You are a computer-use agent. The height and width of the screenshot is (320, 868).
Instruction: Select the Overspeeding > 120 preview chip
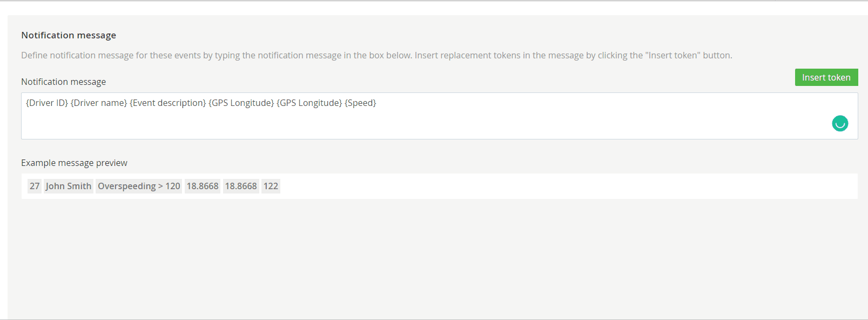(139, 186)
